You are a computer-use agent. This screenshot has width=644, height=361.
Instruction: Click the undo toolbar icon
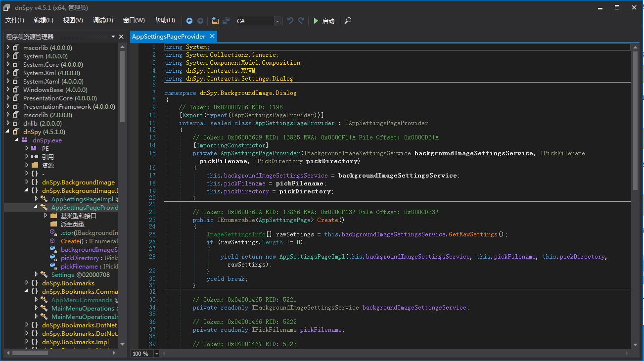pos(290,21)
